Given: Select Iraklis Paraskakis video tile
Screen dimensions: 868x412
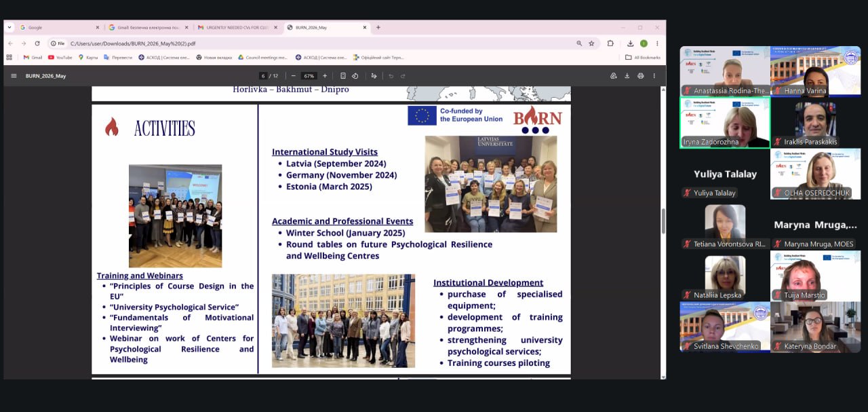Looking at the screenshot, I should [x=816, y=123].
